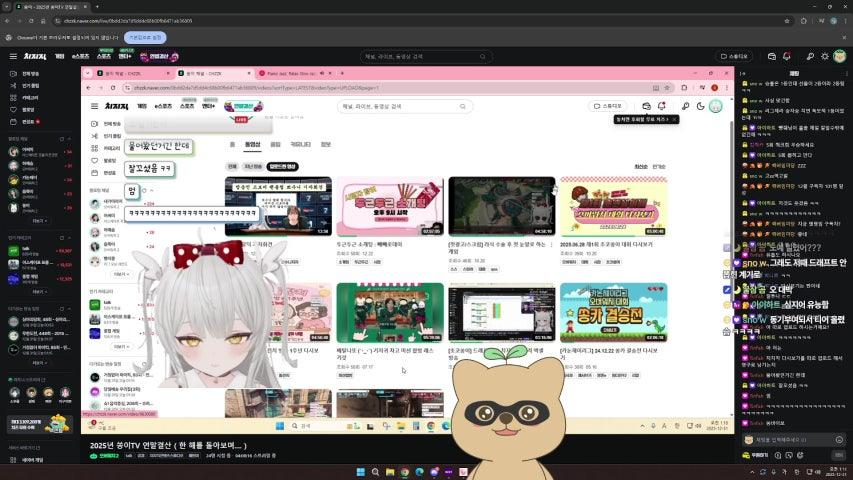The height and width of the screenshot is (480, 853).
Task: Open the 종카 결승전 video thumbnail
Action: pos(614,312)
